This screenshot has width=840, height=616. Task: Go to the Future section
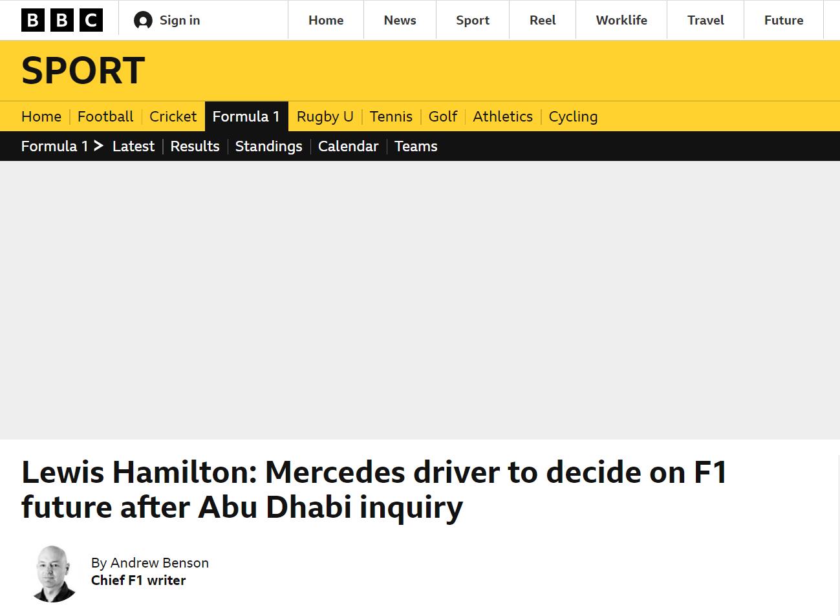(784, 21)
